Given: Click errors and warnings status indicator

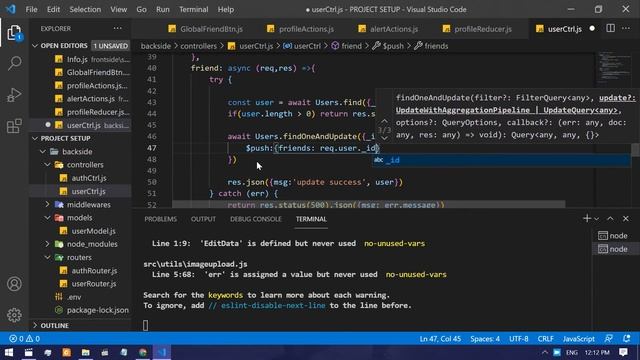Looking at the screenshot, I should click(24, 338).
